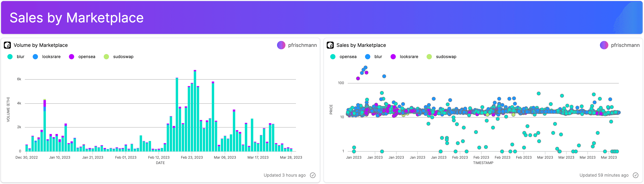Click the Sales by Marketplace header banner title

(x=76, y=18)
